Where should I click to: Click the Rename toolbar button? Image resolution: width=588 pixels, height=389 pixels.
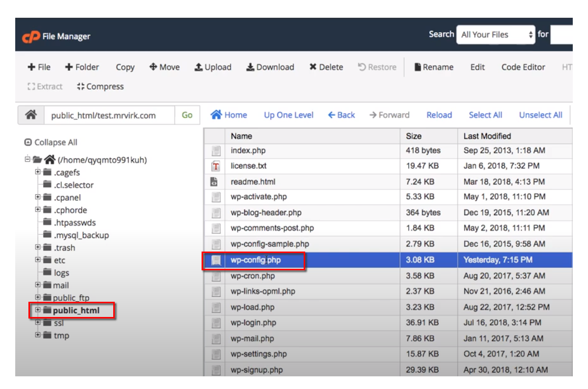pyautogui.click(x=434, y=67)
